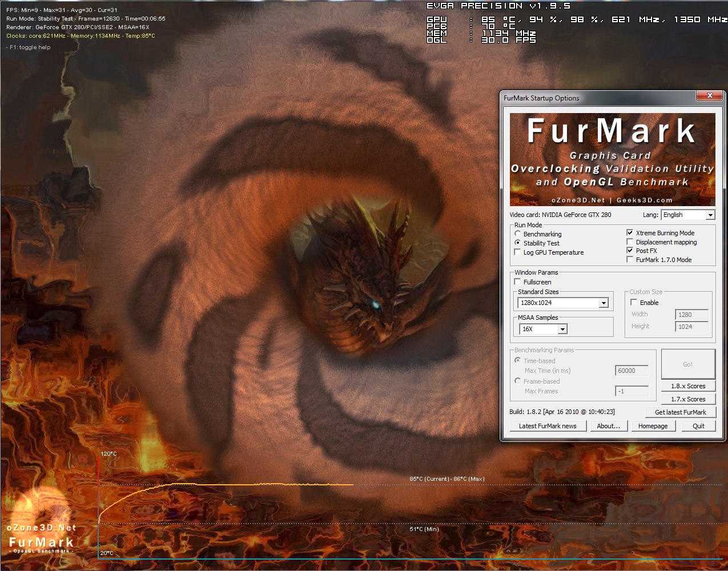The image size is (728, 571).
Task: Open Latest FurMark news
Action: point(548,426)
